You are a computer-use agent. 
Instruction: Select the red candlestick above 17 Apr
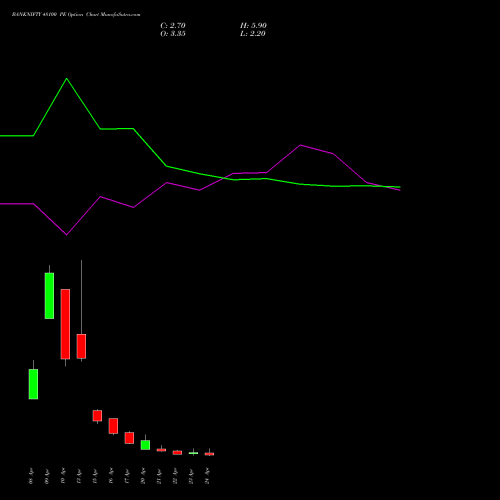tap(129, 438)
